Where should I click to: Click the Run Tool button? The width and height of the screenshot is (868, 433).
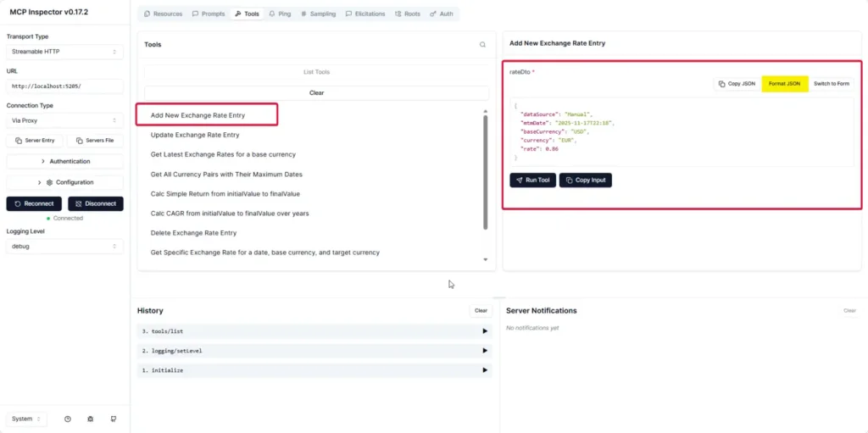(x=532, y=180)
